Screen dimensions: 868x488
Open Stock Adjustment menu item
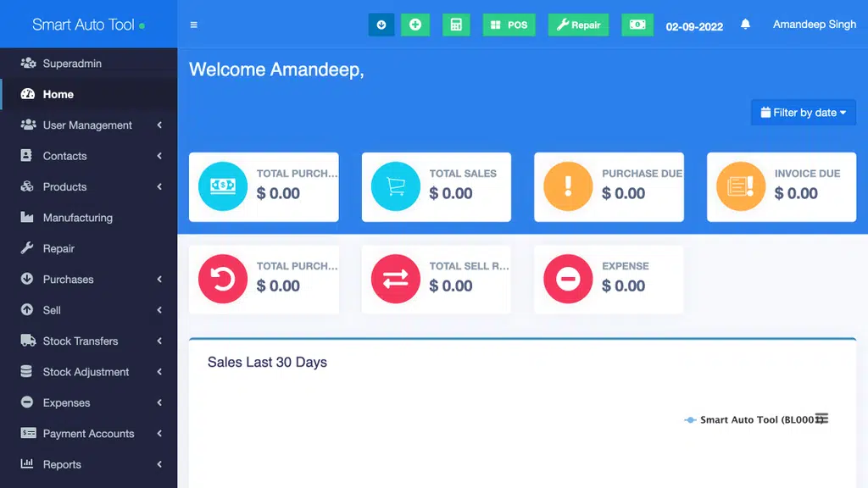(88, 372)
